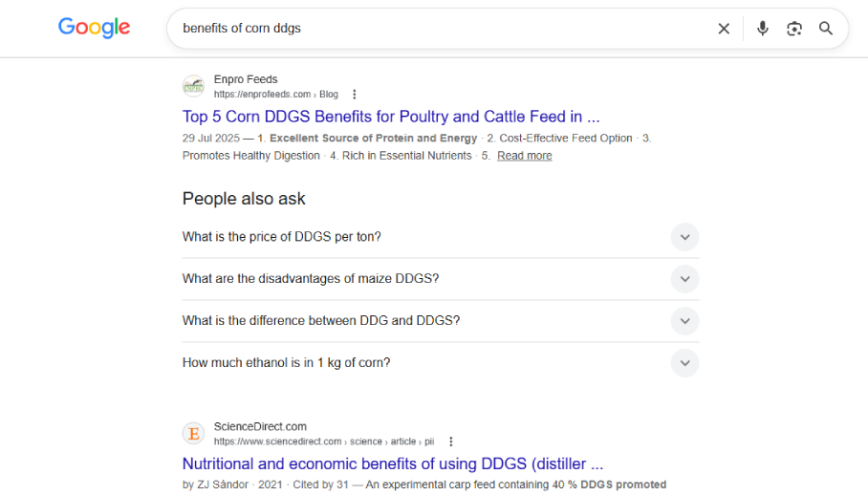Open ScienceDirect result options three-dot menu
This screenshot has height=496, width=868.
[x=450, y=442]
